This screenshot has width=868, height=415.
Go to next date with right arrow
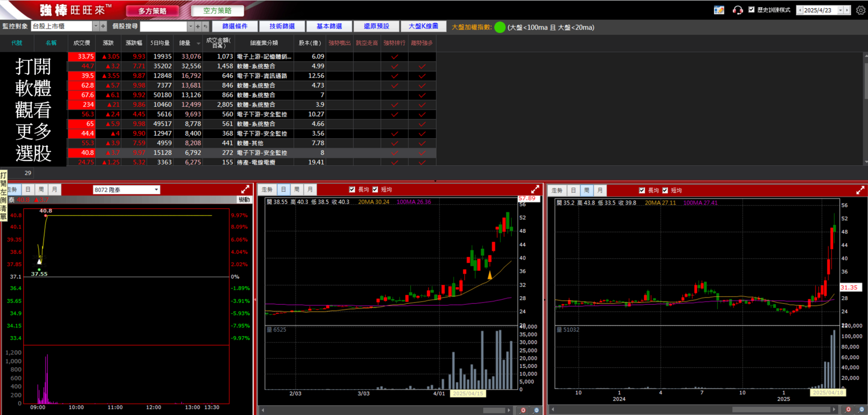coord(847,10)
